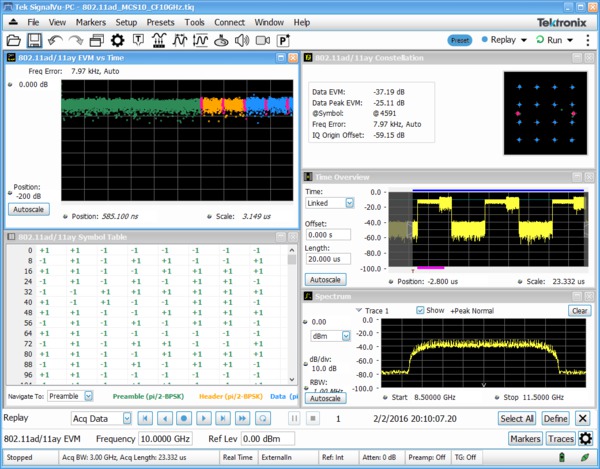Open the Markers menu
The width and height of the screenshot is (600, 469).
pos(90,21)
